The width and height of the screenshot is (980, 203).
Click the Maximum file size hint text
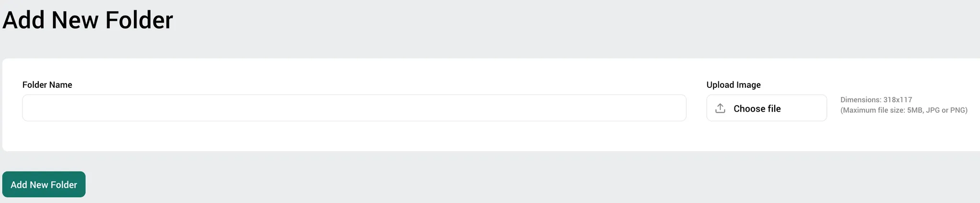[904, 110]
